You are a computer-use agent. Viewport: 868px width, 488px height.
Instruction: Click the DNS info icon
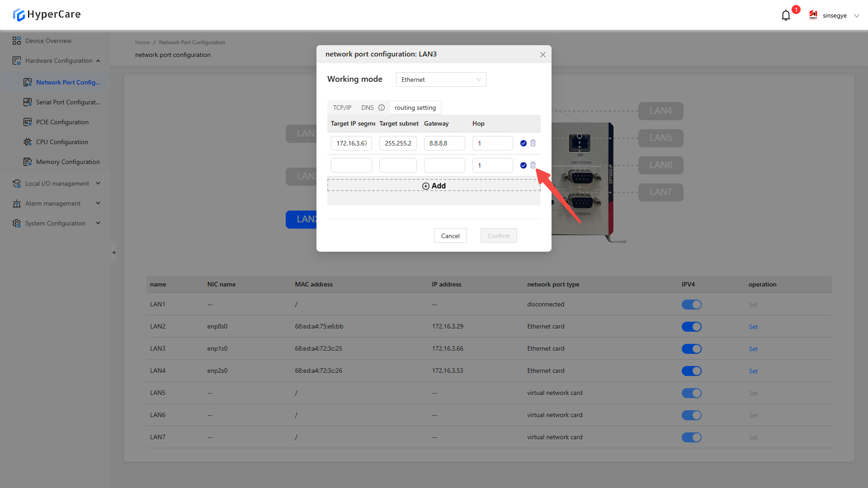pyautogui.click(x=382, y=108)
